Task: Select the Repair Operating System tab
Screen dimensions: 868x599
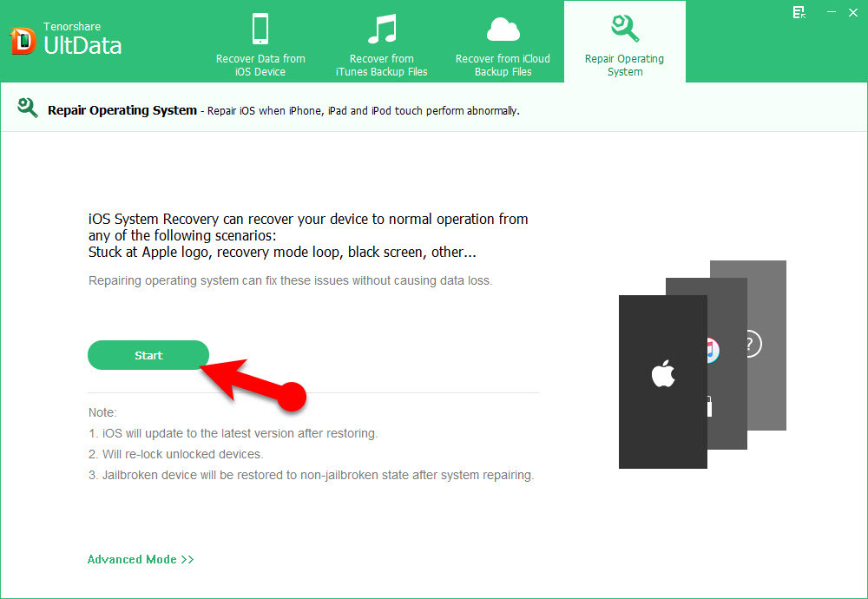Action: [624, 43]
